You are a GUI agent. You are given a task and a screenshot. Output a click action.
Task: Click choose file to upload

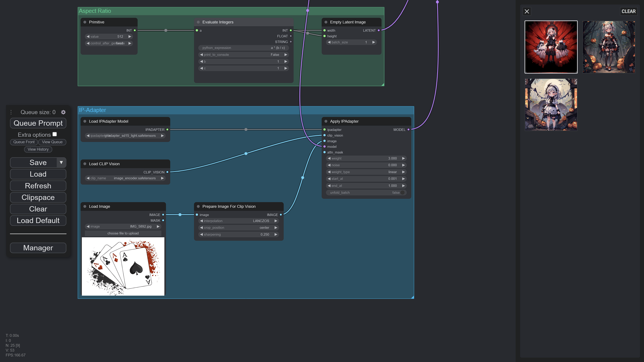point(123,233)
